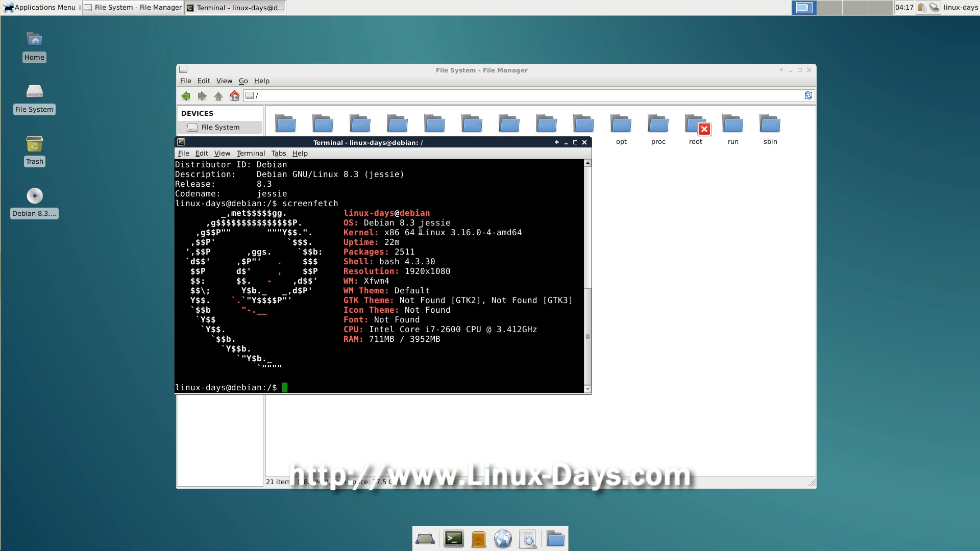Launch file cabinet File Manager from dock
Viewport: 980px width, 551px height.
479,539
